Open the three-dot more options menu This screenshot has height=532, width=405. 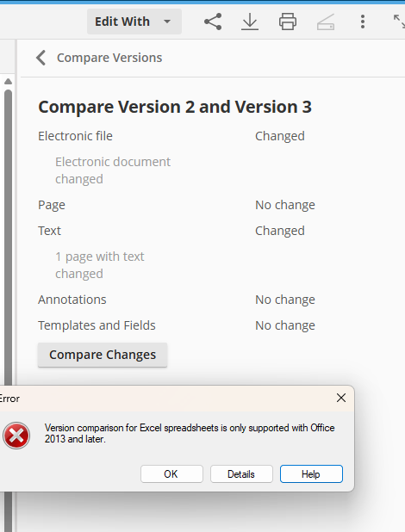click(363, 22)
